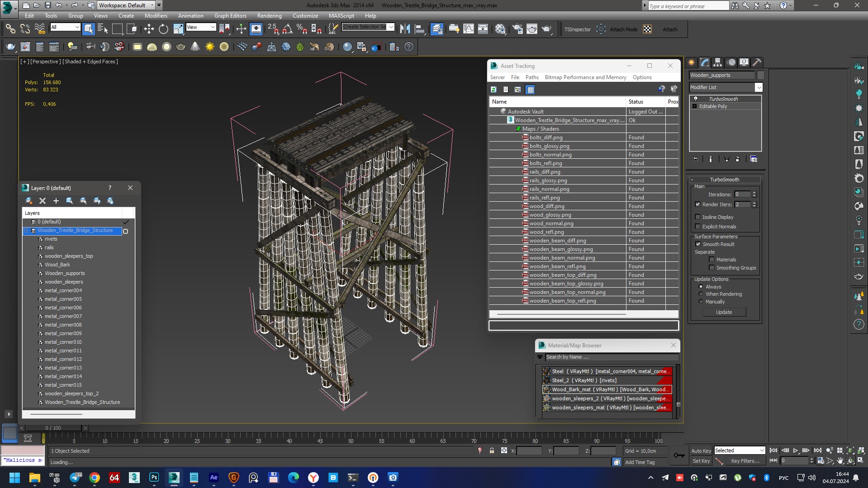Screen dimensions: 868x488
Task: Click the TurboSmooth Update button
Action: tap(724, 312)
